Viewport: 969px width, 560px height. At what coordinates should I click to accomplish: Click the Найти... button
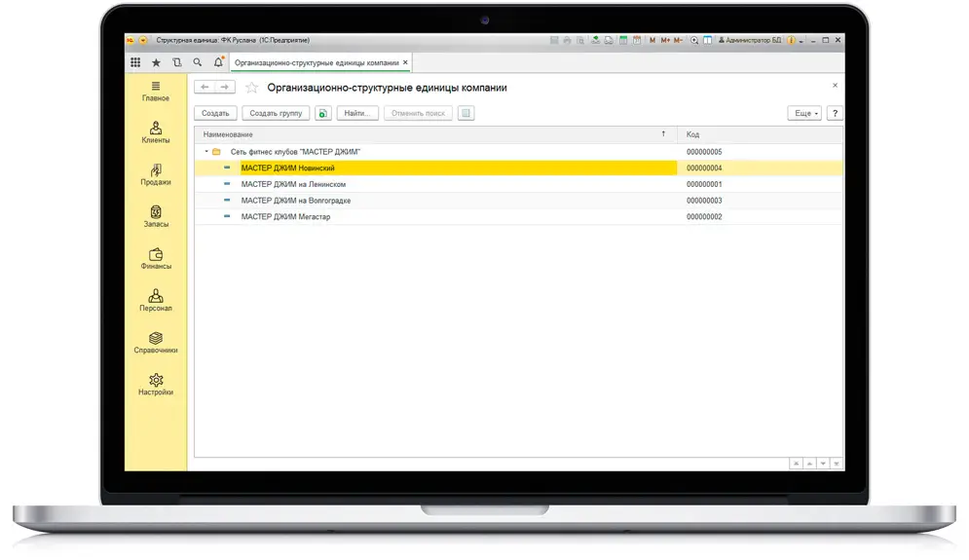[x=357, y=113]
